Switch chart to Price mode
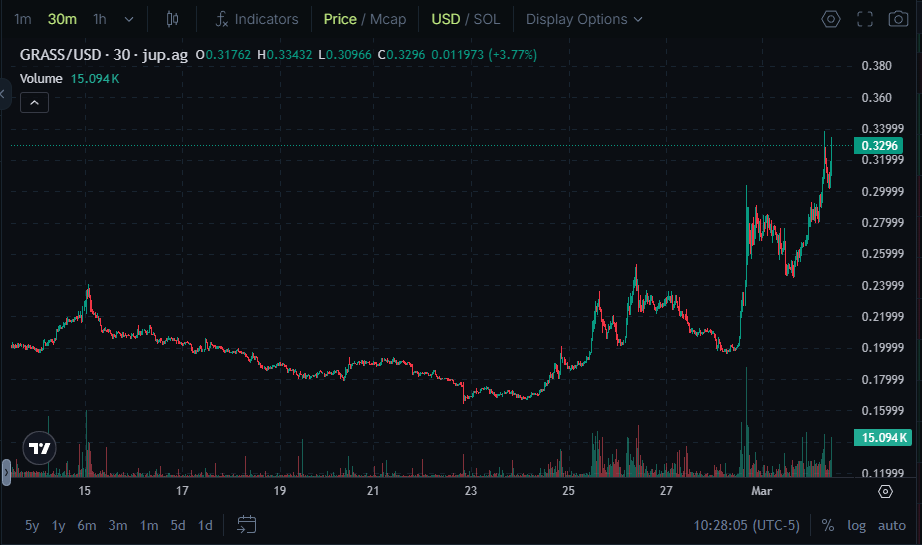 click(x=340, y=19)
